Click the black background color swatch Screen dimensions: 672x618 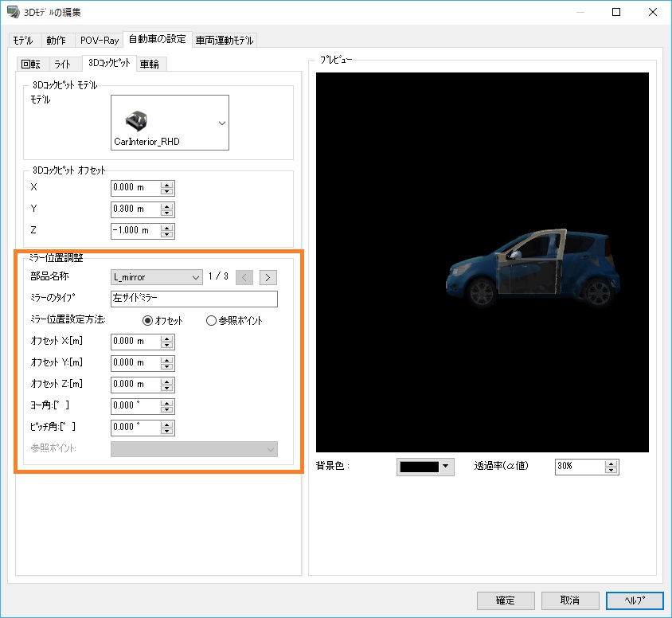pyautogui.click(x=419, y=467)
